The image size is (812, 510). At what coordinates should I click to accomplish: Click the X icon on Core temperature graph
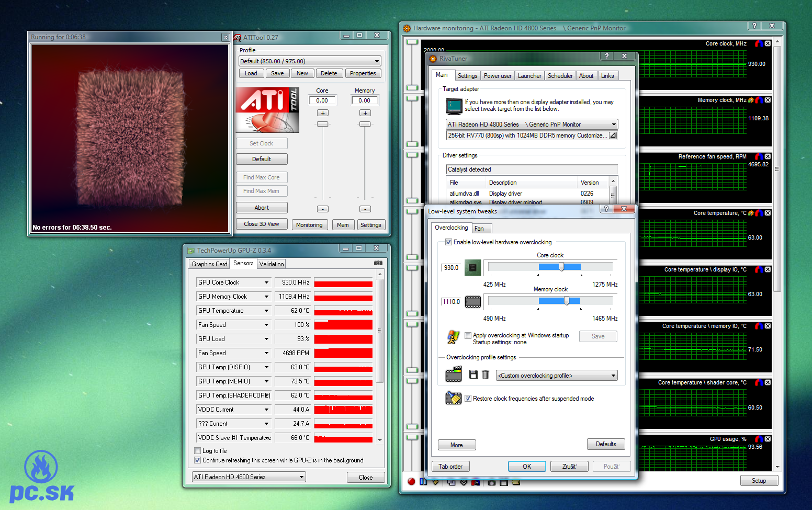[768, 213]
